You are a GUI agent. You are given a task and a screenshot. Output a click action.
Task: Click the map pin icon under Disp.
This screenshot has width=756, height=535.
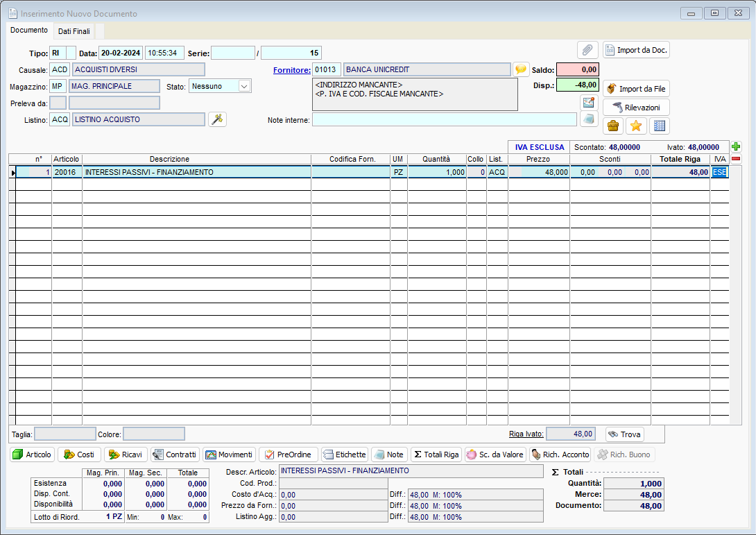click(588, 103)
